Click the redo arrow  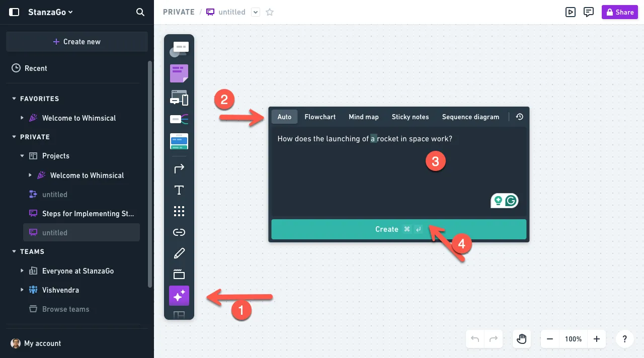pyautogui.click(x=494, y=339)
